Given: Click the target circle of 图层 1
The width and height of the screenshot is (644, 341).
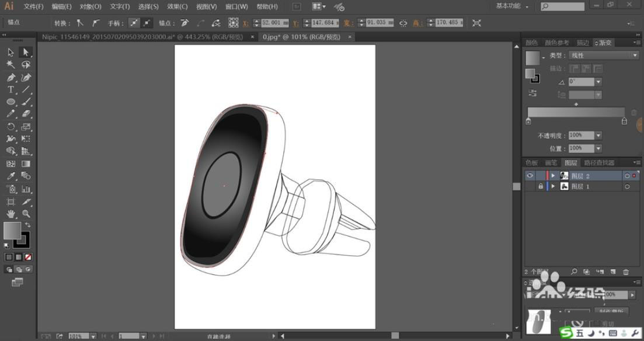Looking at the screenshot, I should point(627,186).
